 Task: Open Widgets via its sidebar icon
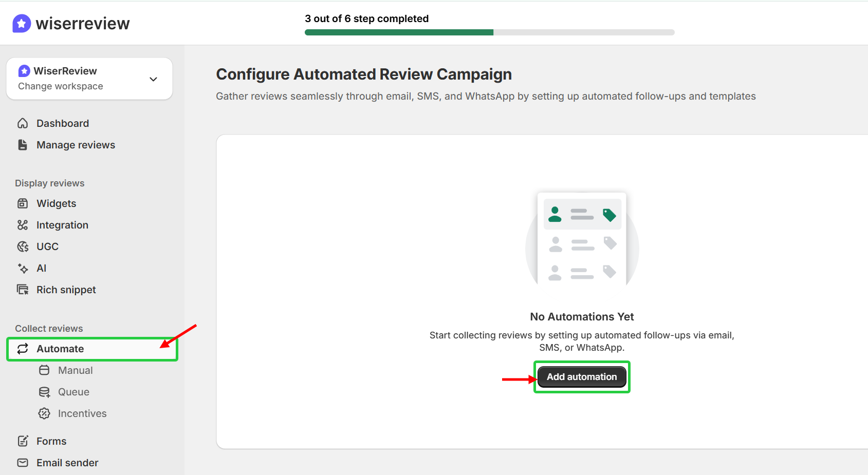tap(23, 203)
